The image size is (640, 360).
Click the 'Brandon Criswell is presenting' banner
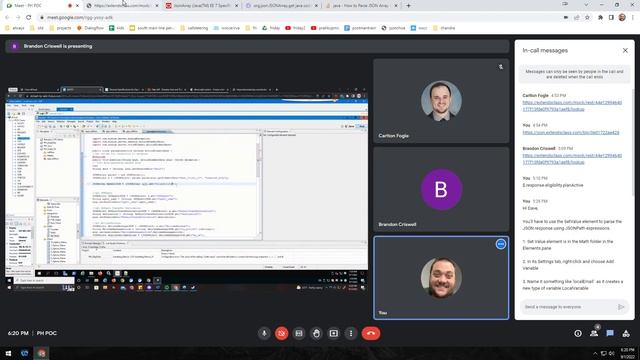(x=257, y=46)
